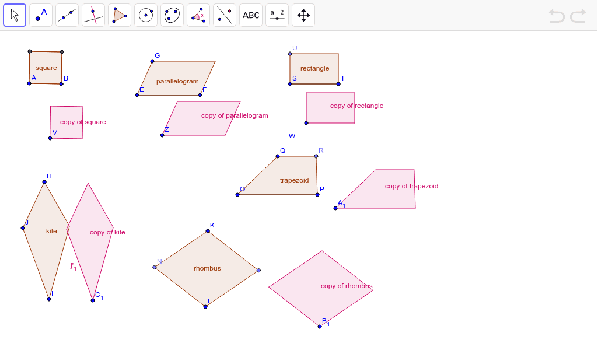Click the brown 'kite' label
Viewport: 598px width, 364px height.
pyautogui.click(x=51, y=231)
